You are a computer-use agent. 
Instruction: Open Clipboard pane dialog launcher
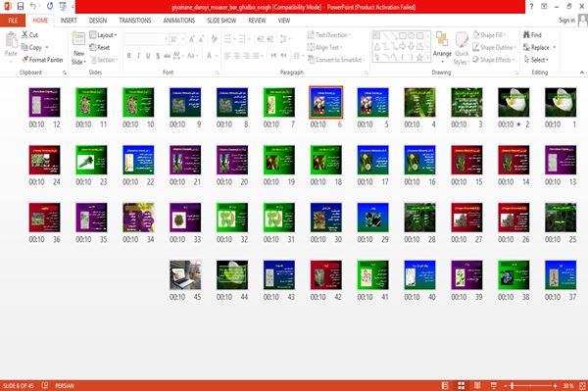(65, 73)
